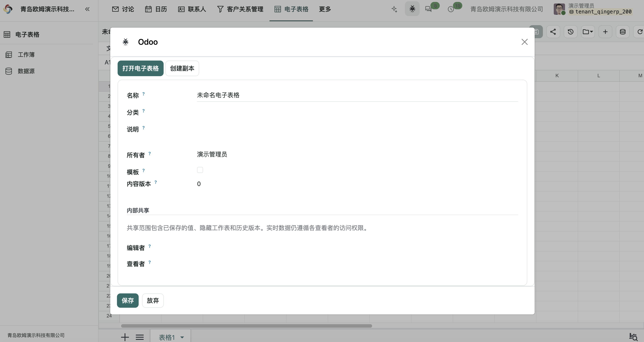Go to 日历 in the navbar
Image resolution: width=644 pixels, height=342 pixels.
[x=156, y=9]
